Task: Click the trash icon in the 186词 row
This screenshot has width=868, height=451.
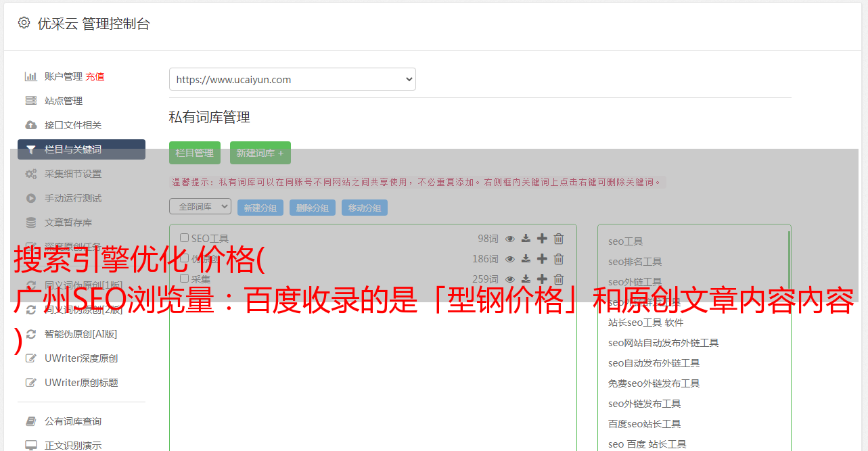Action: tap(559, 259)
